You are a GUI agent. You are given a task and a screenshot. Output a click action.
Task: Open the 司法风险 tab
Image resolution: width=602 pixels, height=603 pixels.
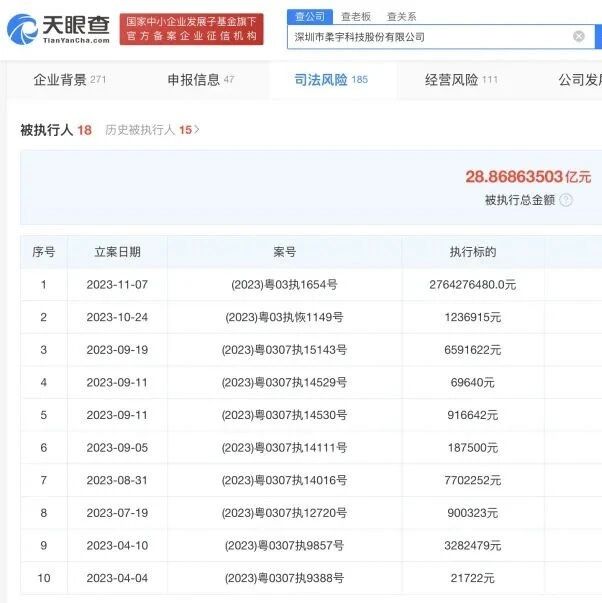[331, 80]
